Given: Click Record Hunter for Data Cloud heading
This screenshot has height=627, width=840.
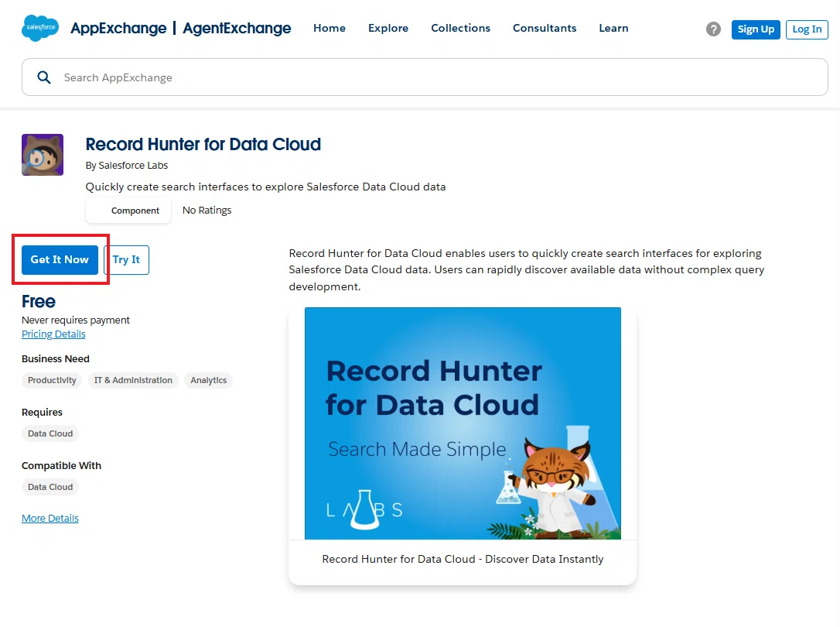Looking at the screenshot, I should point(203,144).
